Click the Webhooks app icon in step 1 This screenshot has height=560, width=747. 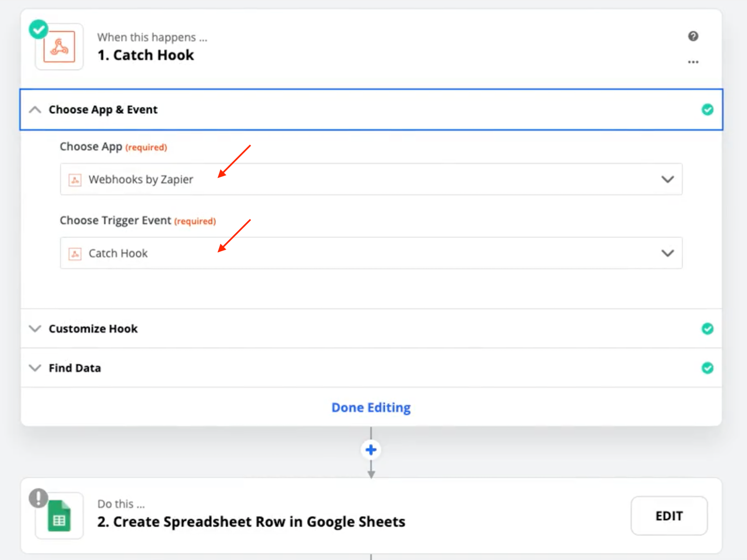tap(59, 47)
